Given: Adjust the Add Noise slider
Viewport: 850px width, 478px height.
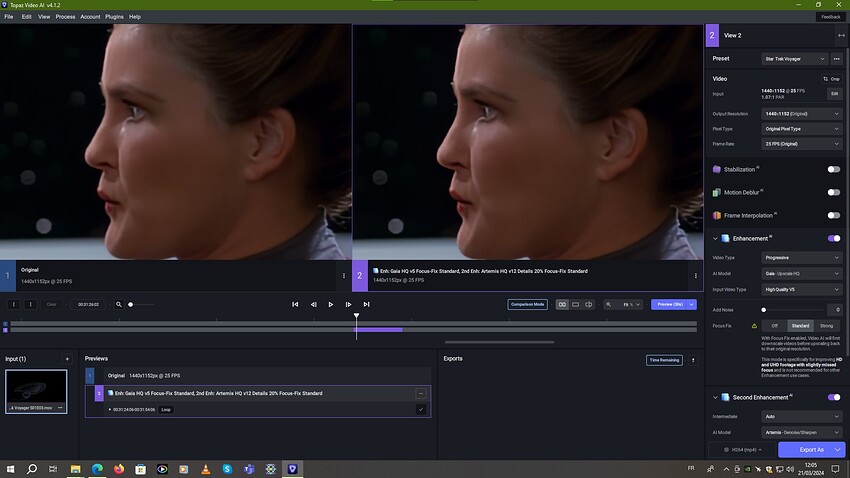Looking at the screenshot, I should click(764, 310).
